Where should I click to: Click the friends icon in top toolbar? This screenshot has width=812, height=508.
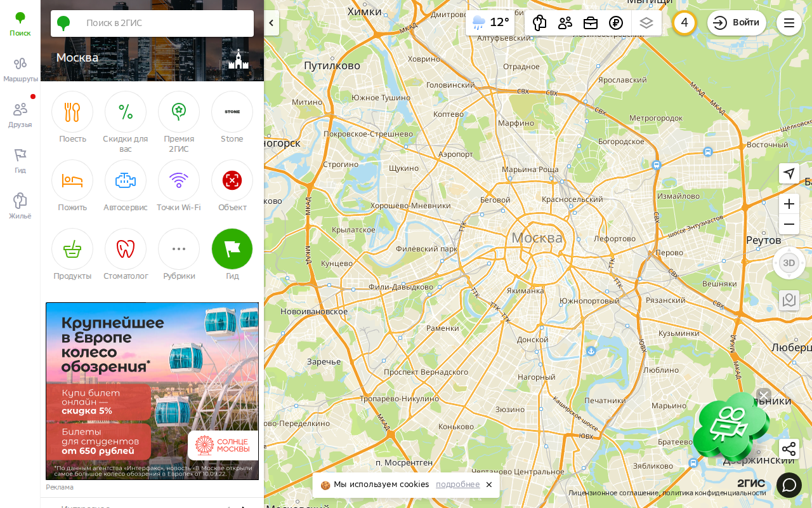(x=565, y=23)
